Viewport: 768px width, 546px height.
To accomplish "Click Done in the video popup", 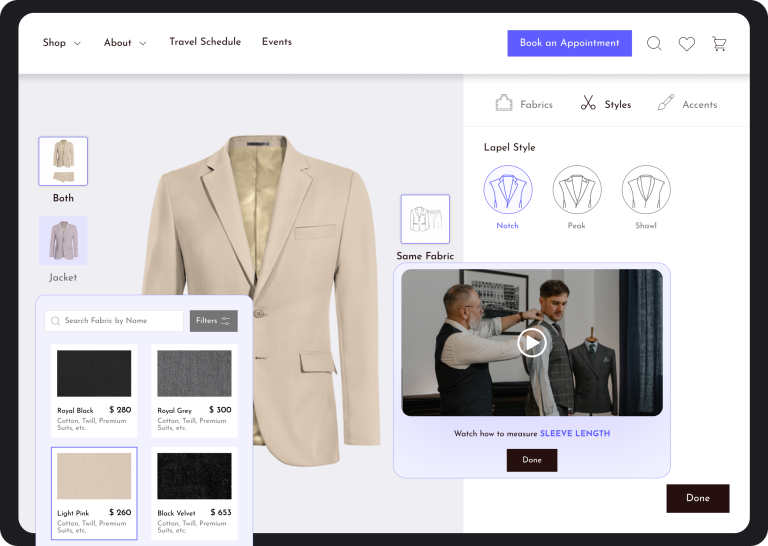I will click(x=531, y=460).
